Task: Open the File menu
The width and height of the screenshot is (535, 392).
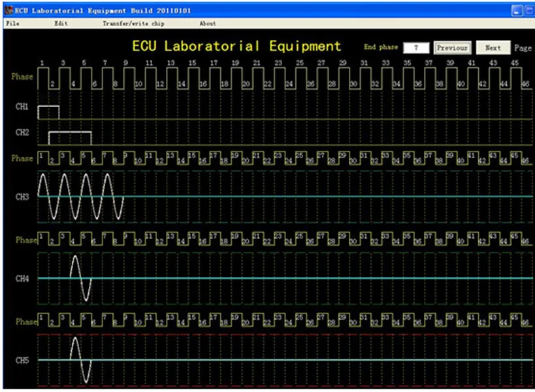Action: coord(12,24)
